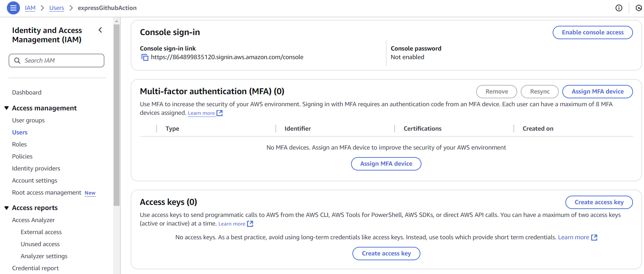The image size is (644, 274).
Task: Click the search magnifier icon in sidebar
Action: [17, 61]
